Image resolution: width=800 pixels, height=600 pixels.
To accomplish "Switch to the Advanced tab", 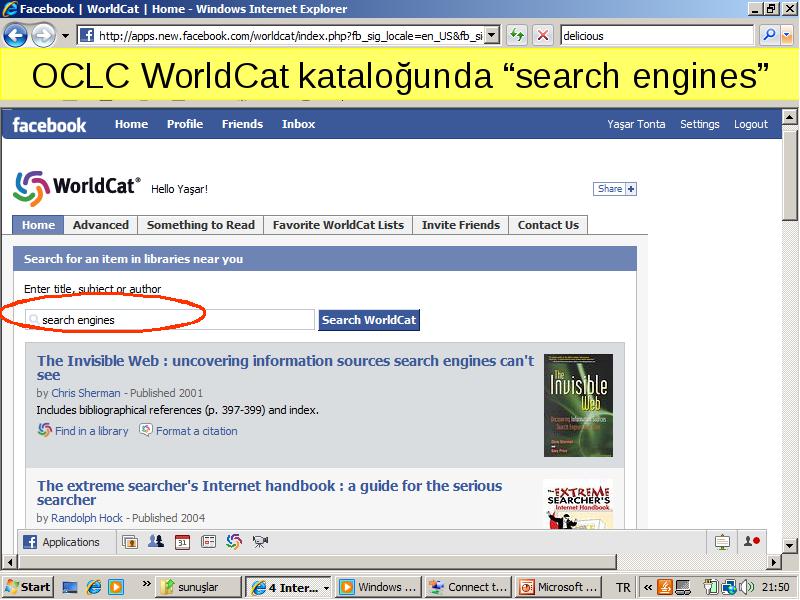I will pyautogui.click(x=101, y=225).
